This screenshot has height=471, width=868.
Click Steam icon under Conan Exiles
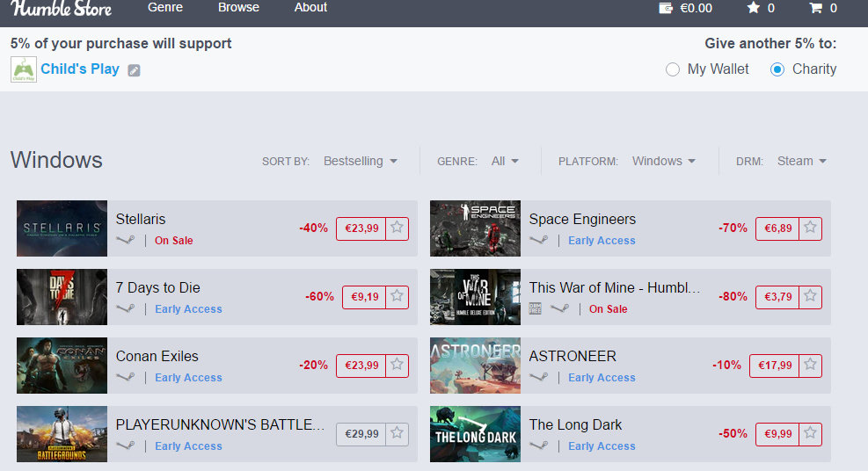point(126,377)
